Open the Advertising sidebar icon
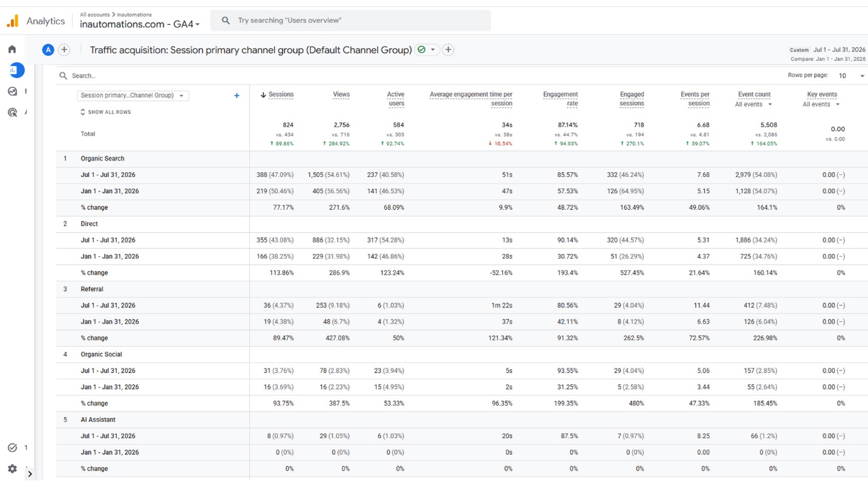The image size is (868, 488). tap(12, 112)
